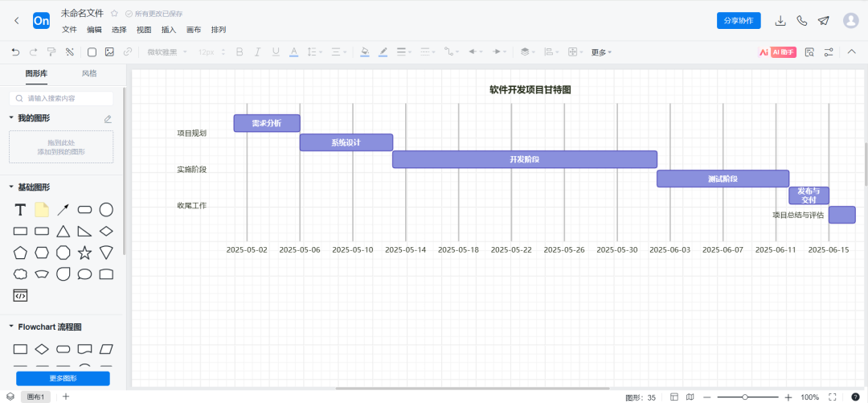868x403 pixels.
Task: Pick the yellow sticky note shape
Action: [42, 209]
